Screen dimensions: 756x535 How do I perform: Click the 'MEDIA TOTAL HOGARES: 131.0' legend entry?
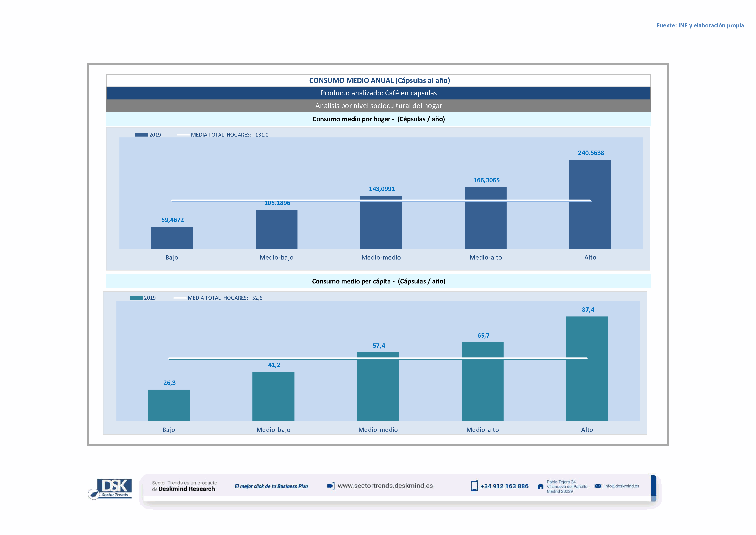tap(229, 135)
